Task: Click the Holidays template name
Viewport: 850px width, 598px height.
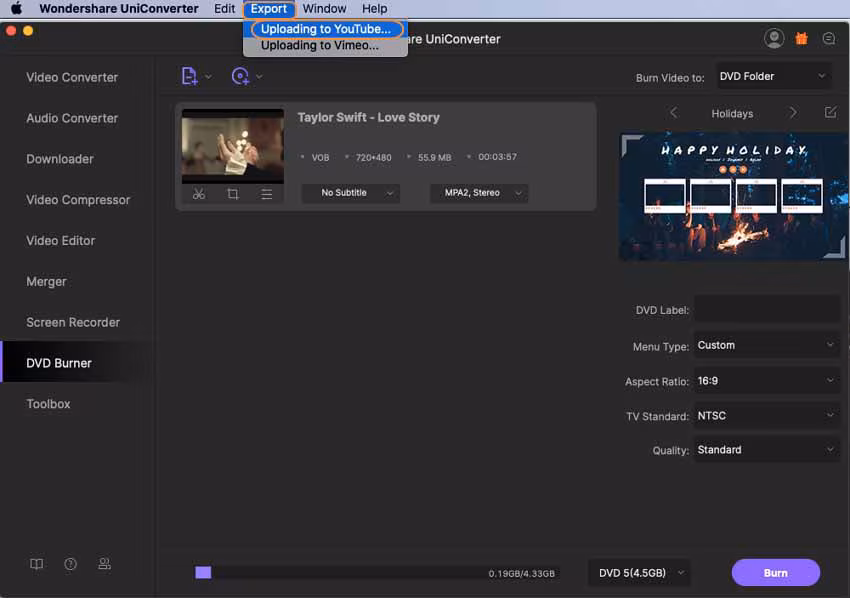Action: [x=732, y=113]
